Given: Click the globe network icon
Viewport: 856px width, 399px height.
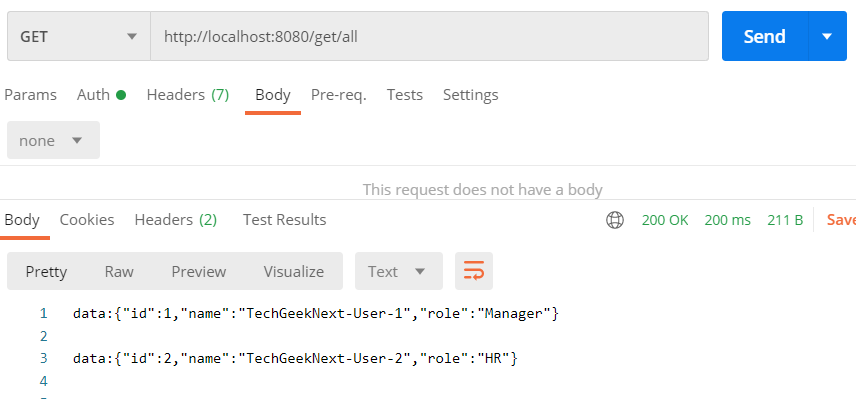Looking at the screenshot, I should pyautogui.click(x=615, y=220).
